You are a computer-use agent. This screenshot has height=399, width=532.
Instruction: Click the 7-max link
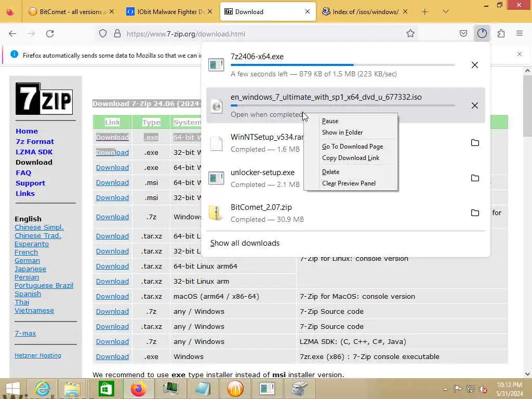pyautogui.click(x=25, y=334)
